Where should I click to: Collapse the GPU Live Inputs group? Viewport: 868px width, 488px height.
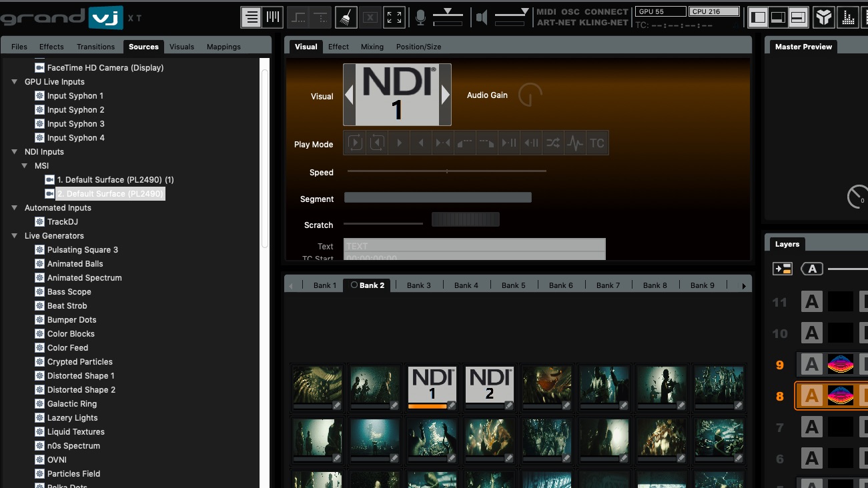click(15, 82)
